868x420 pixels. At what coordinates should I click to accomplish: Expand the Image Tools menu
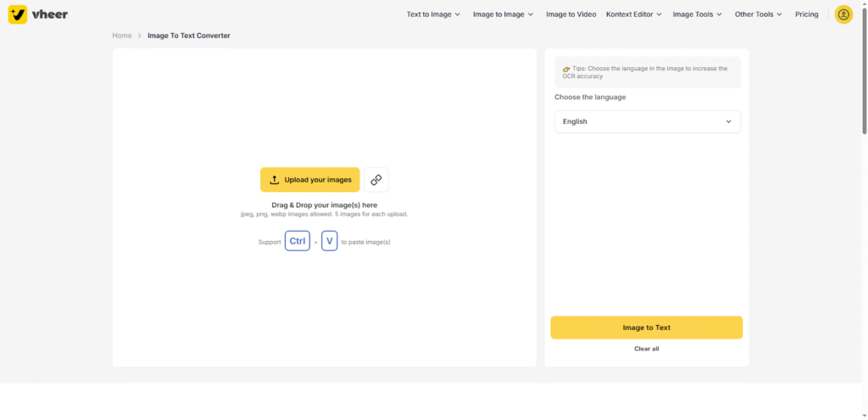698,14
